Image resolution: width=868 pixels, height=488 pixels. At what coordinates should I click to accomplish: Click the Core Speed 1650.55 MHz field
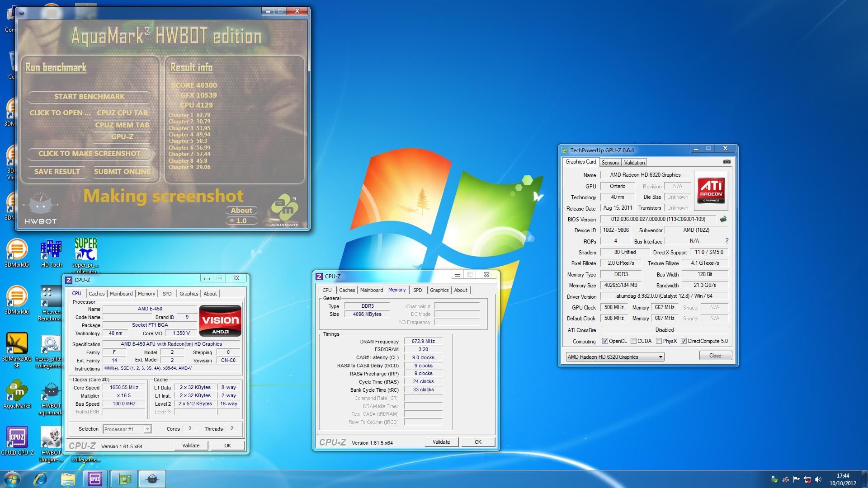coord(124,388)
